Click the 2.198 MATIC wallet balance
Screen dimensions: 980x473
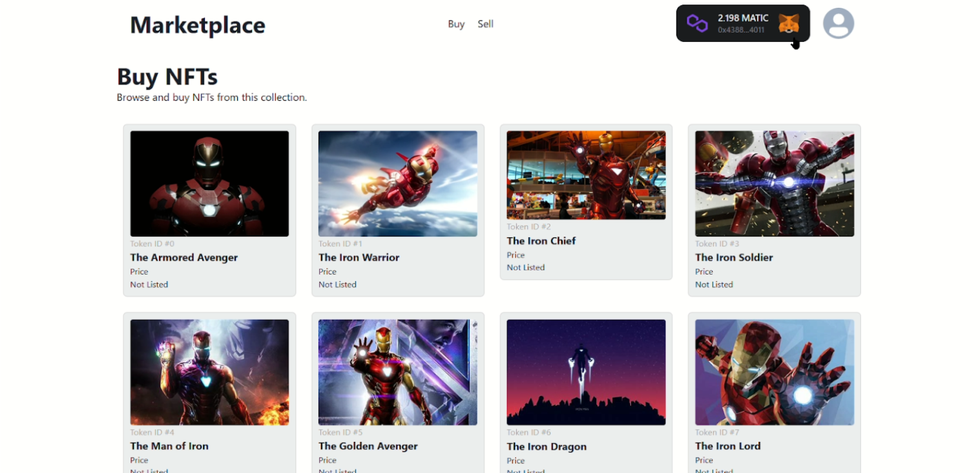(743, 18)
